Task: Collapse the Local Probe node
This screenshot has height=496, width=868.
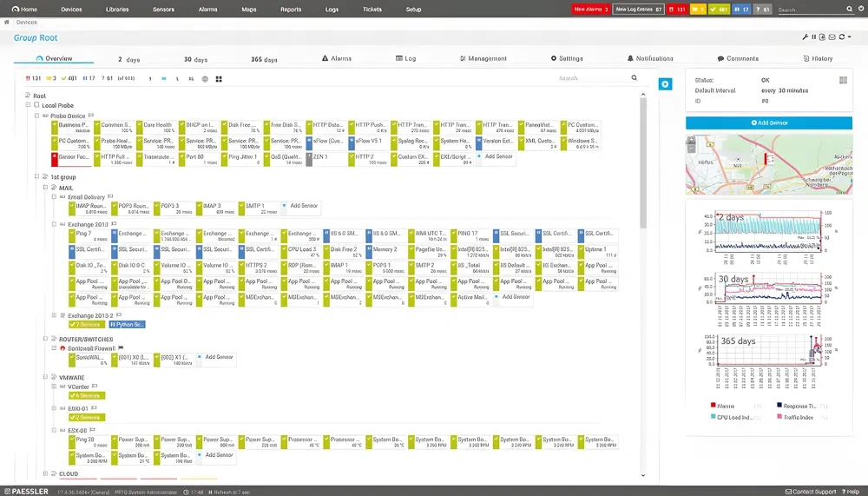Action: (29, 105)
